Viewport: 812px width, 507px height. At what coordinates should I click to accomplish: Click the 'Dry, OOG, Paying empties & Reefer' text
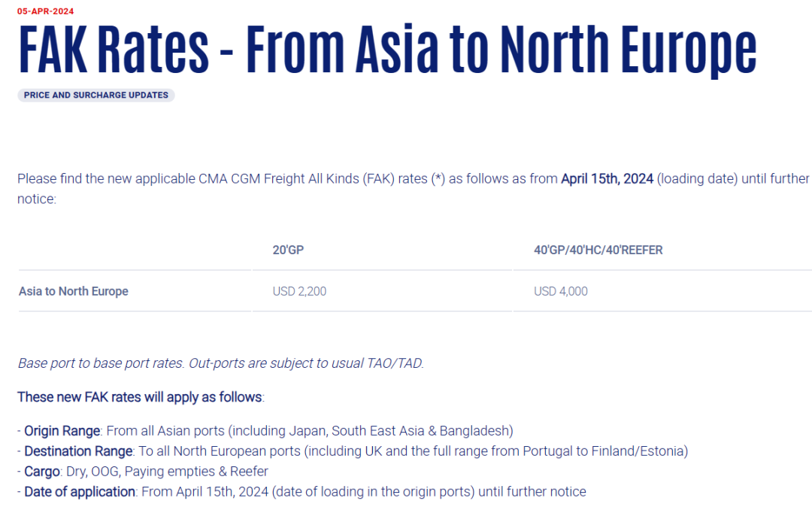point(167,471)
